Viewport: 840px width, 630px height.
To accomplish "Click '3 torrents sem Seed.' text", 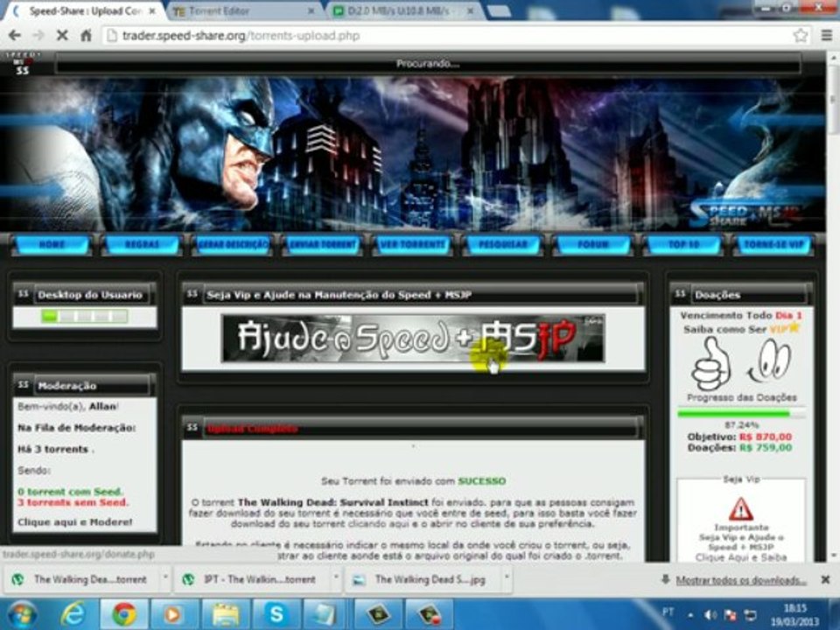I will pos(73,502).
